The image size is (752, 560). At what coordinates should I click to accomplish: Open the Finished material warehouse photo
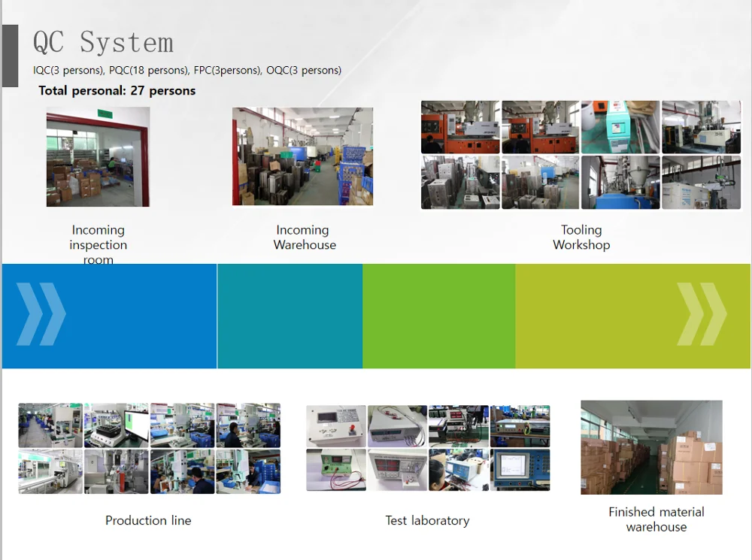pyautogui.click(x=651, y=447)
